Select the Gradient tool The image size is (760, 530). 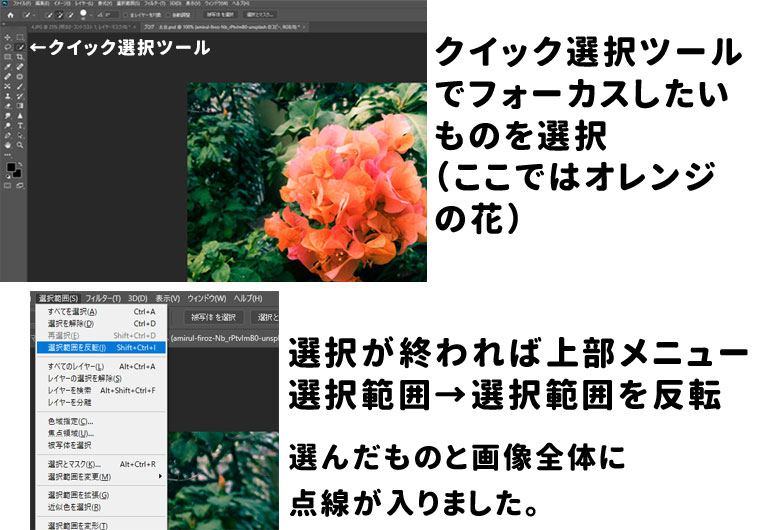pyautogui.click(x=20, y=106)
